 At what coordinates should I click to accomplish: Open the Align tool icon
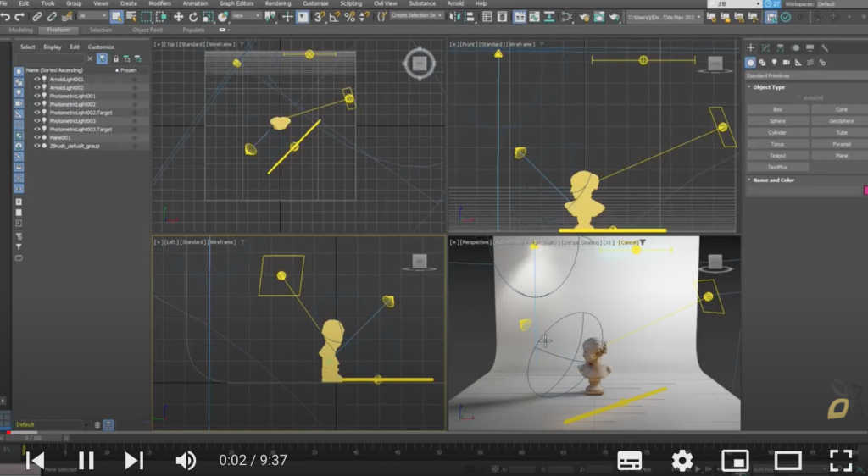[x=470, y=17]
